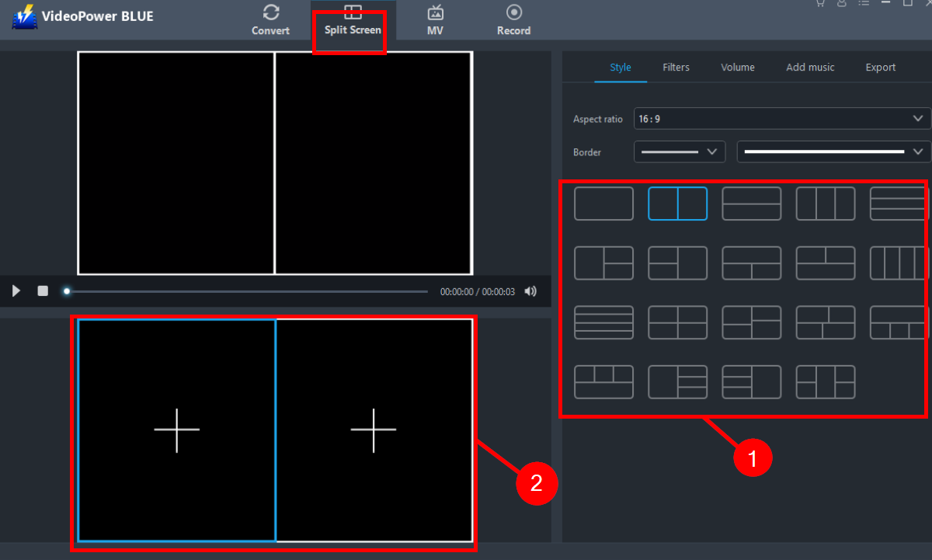The image size is (932, 560).
Task: Open the menu list icon
Action: [863, 5]
